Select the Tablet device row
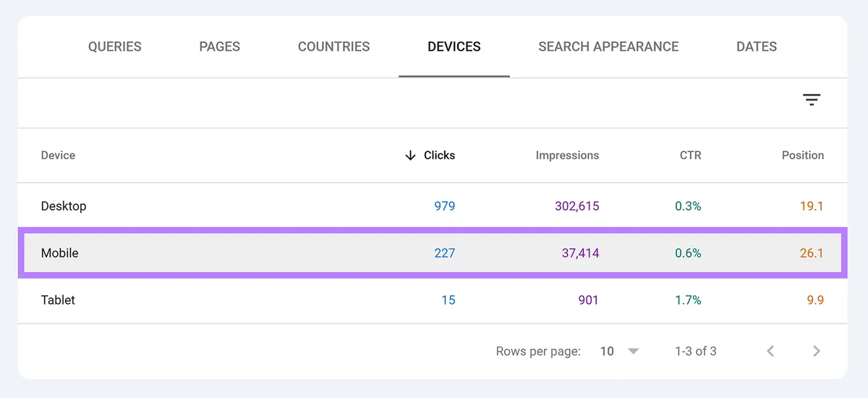 click(433, 300)
